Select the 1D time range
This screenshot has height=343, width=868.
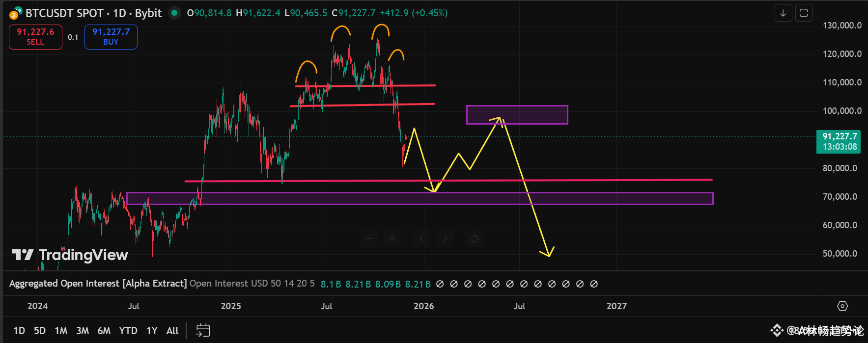(x=19, y=331)
